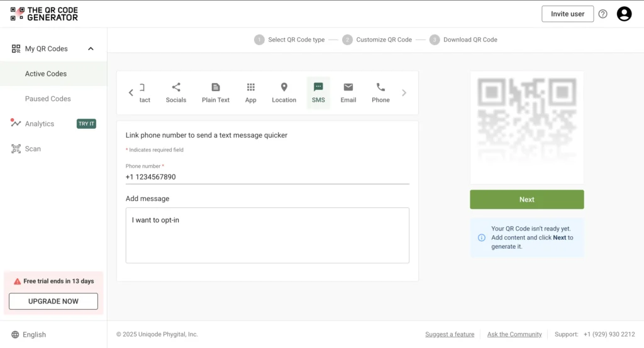Select the Socials QR code type

[x=176, y=92]
